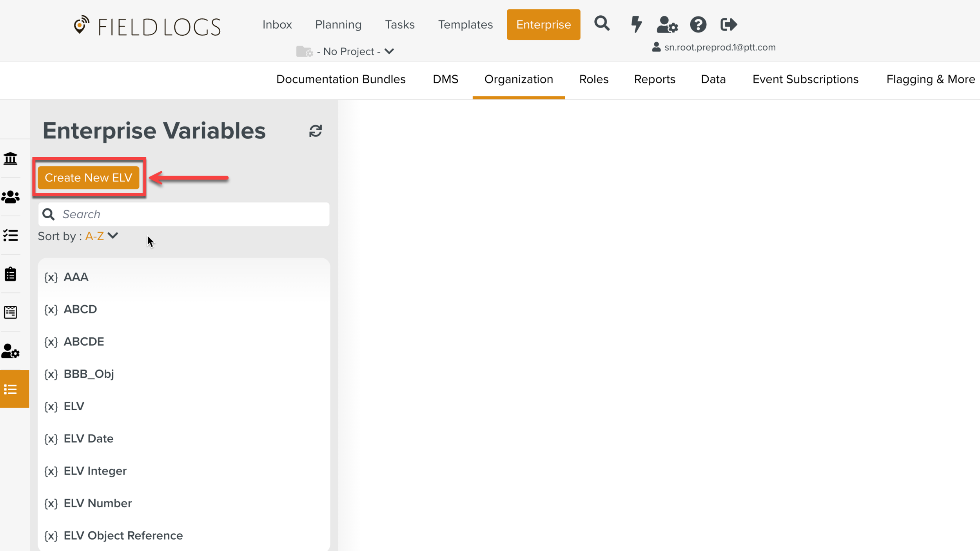Open the user settings icon in header
Viewport: 980px width, 551px height.
tap(667, 25)
